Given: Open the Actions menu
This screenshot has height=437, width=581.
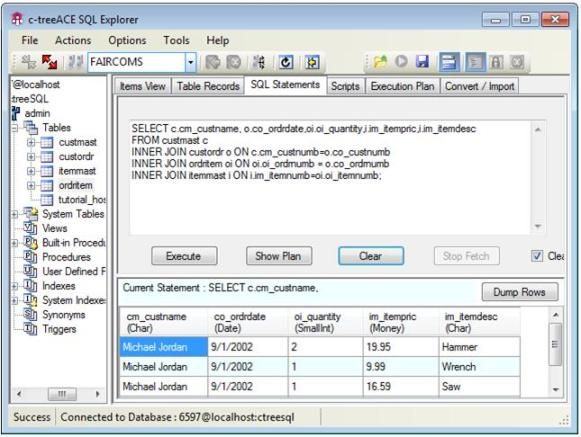Looking at the screenshot, I should (x=73, y=40).
